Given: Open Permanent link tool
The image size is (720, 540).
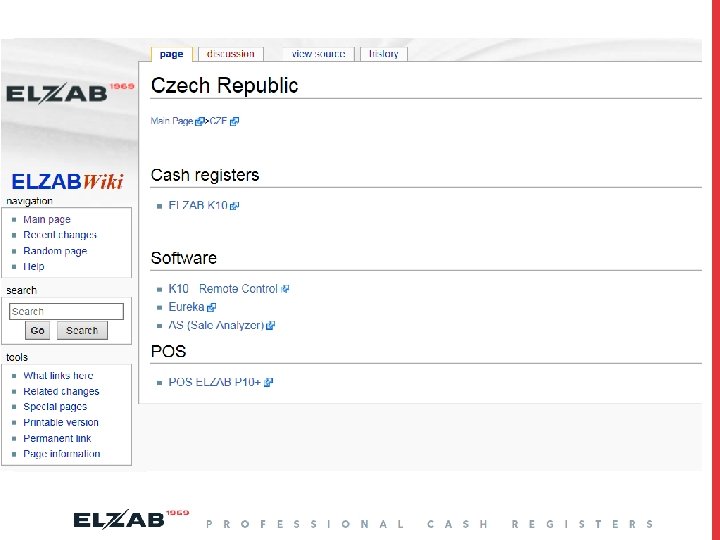Looking at the screenshot, I should coord(57,438).
